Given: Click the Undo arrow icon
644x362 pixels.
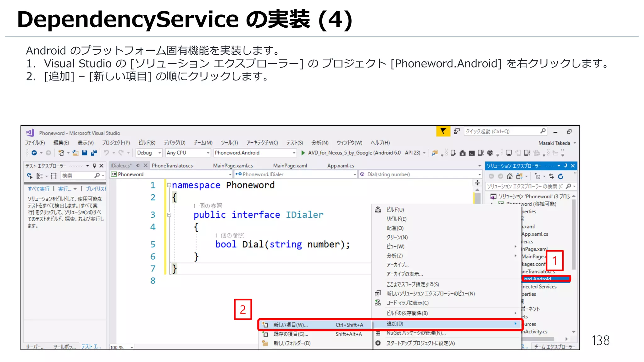Looking at the screenshot, I should pyautogui.click(x=106, y=153).
